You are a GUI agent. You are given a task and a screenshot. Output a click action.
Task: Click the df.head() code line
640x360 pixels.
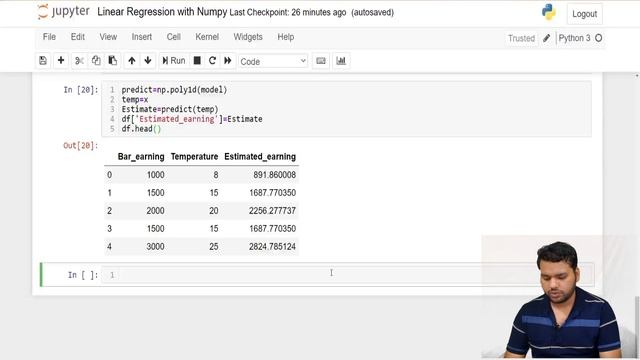pyautogui.click(x=141, y=129)
